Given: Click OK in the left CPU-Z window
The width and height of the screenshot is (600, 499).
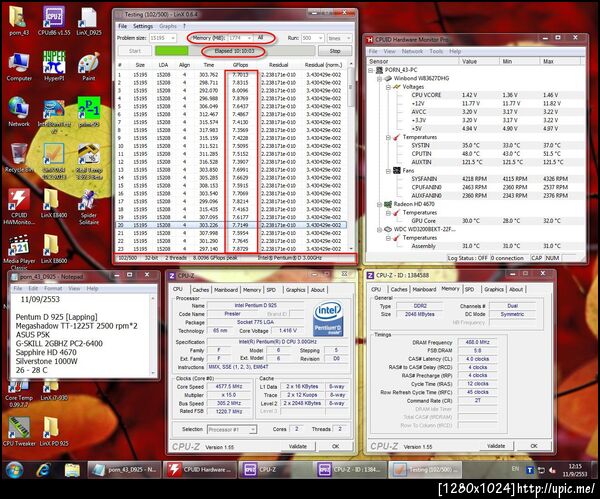Looking at the screenshot, I should (x=336, y=446).
